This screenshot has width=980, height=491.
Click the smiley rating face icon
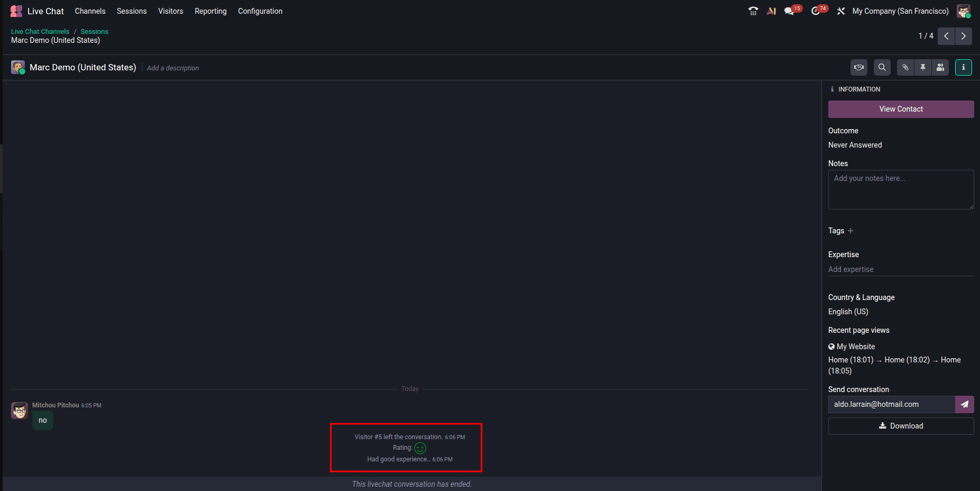pyautogui.click(x=420, y=448)
